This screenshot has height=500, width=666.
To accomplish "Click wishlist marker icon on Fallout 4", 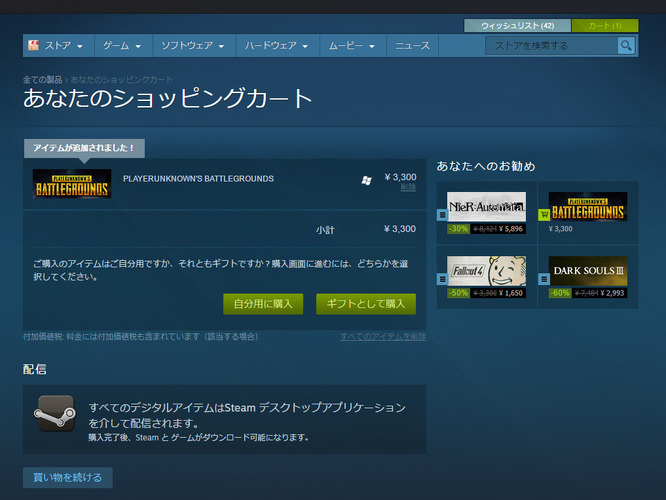I will point(442,279).
